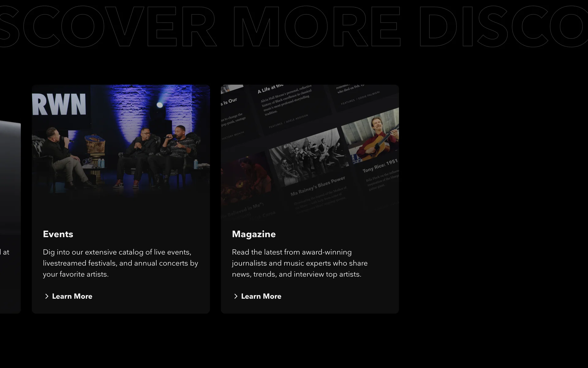Open Events Learn More link

[72, 296]
